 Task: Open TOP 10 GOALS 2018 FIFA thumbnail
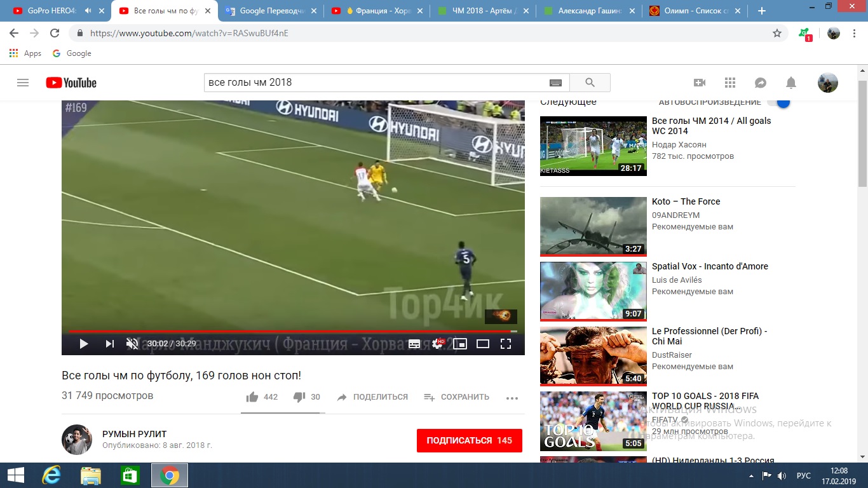(x=593, y=421)
